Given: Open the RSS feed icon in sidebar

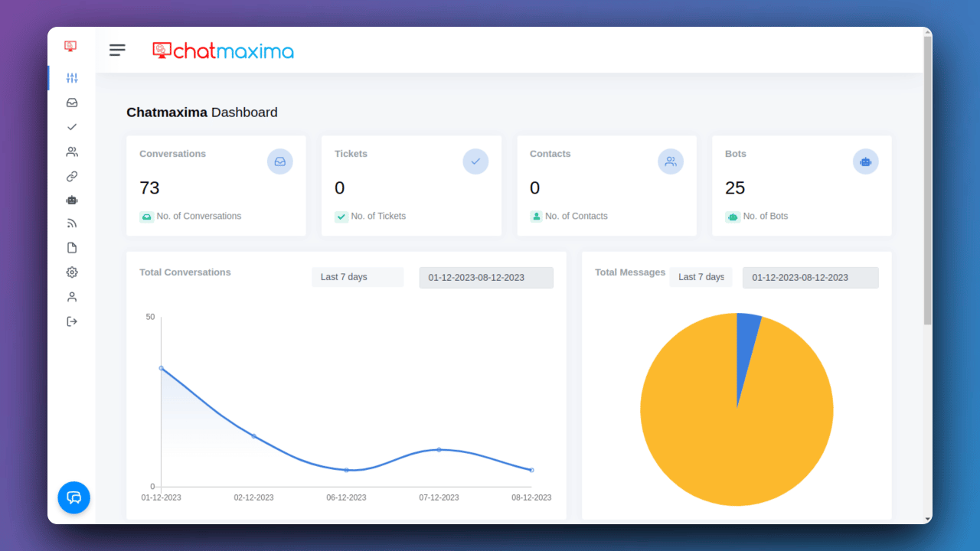Looking at the screenshot, I should pyautogui.click(x=72, y=223).
